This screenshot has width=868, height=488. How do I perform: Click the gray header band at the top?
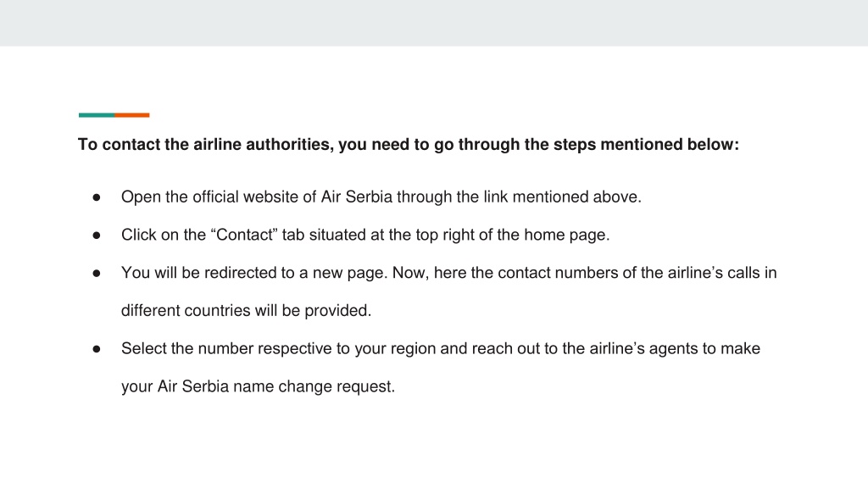point(434,23)
